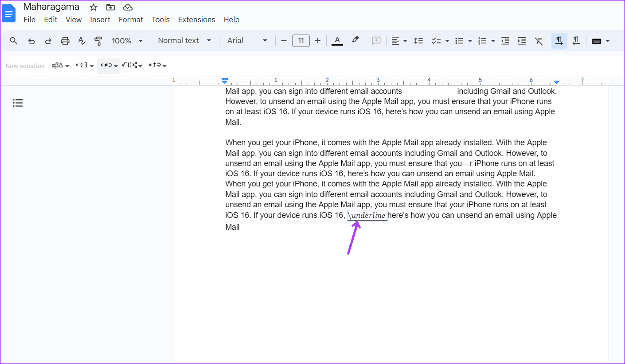Open the zoom level dropdown

coord(127,40)
